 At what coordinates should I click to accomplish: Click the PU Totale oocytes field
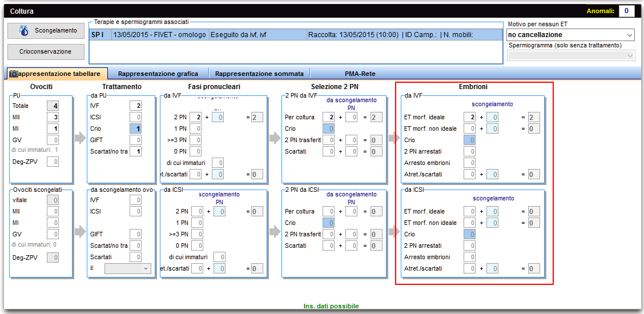(54, 106)
